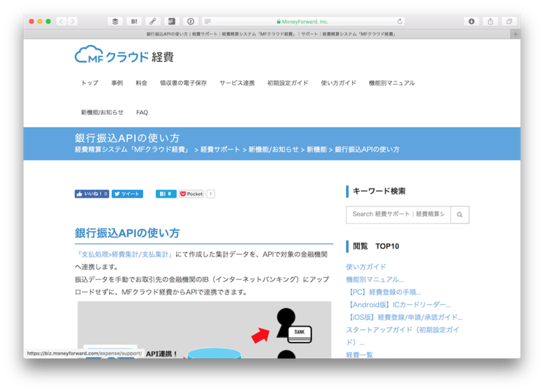Open the 機能別マニュアル navigation menu item
Viewport: 544px width, 392px height.
point(392,83)
